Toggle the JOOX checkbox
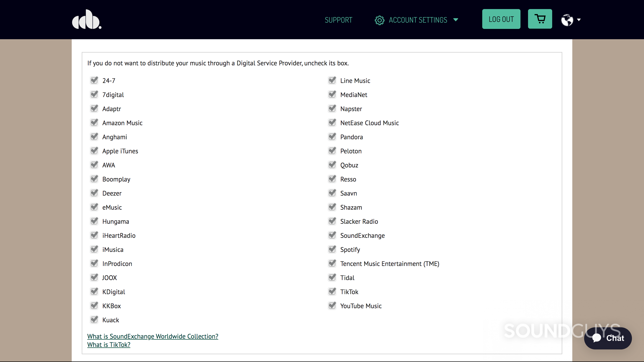Screen dimensions: 644x362 (x=94, y=277)
